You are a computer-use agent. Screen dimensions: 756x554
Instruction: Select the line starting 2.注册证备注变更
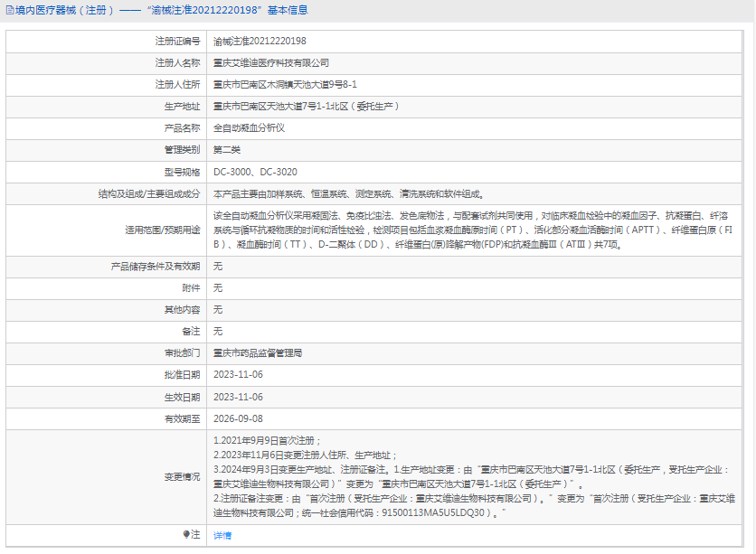475,506
